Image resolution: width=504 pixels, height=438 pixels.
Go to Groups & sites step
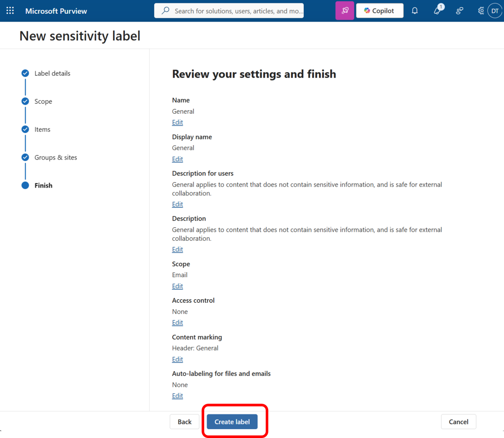[56, 157]
